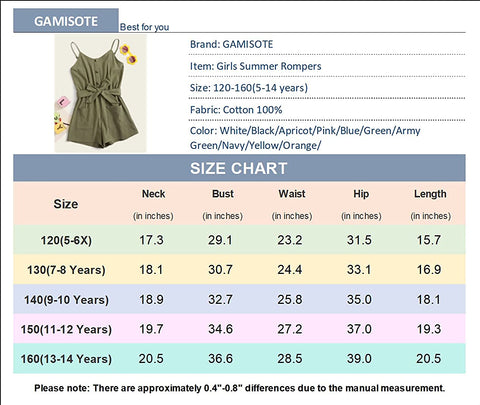Viewport: 480px width, 405px height.
Task: Select the 'Brand: GAMISOTE' line
Action: coord(231,44)
